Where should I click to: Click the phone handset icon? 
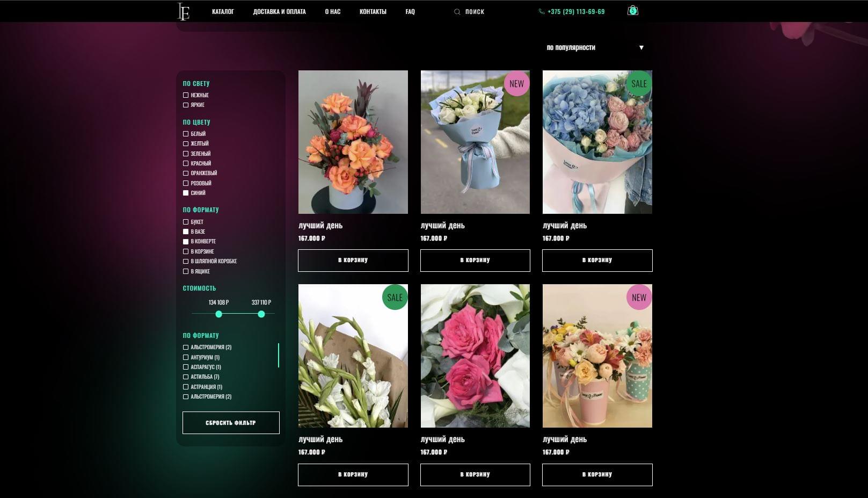tap(541, 12)
